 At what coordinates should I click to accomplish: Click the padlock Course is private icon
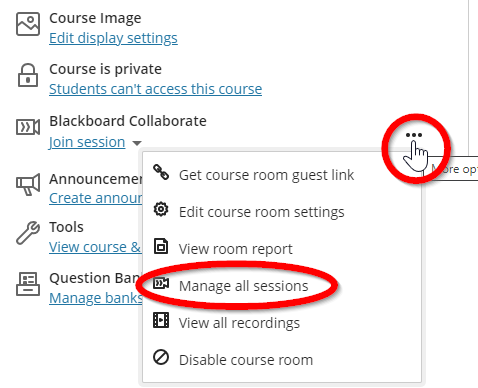click(28, 75)
